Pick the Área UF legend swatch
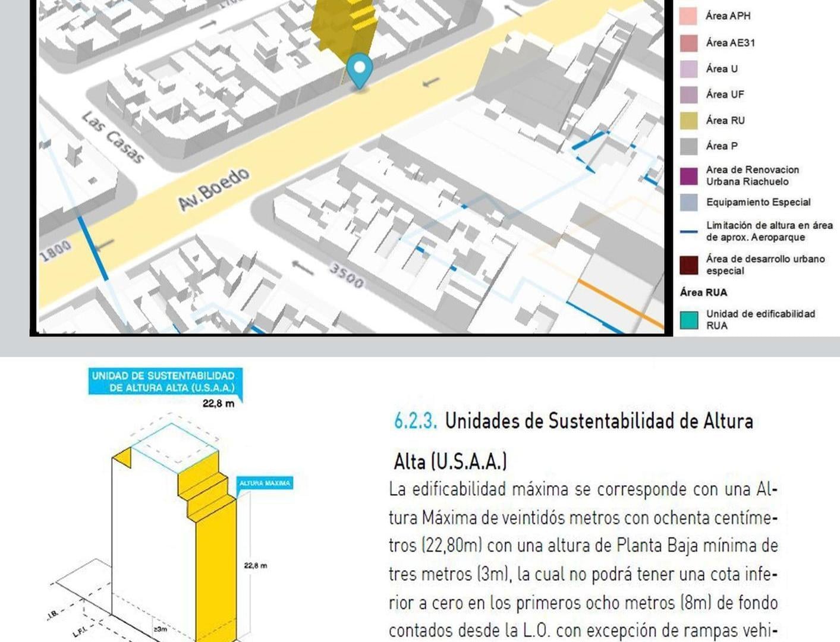Screen dimensions: 840x642 [x=688, y=95]
